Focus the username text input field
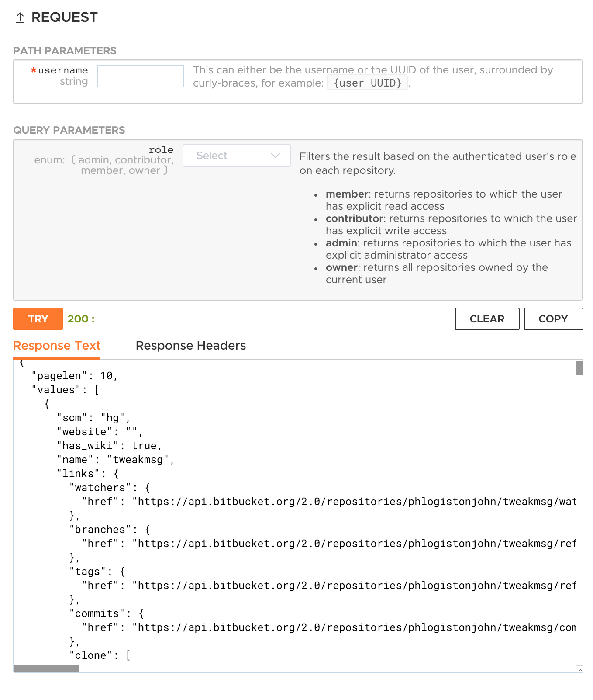The image size is (593, 700). coord(140,76)
